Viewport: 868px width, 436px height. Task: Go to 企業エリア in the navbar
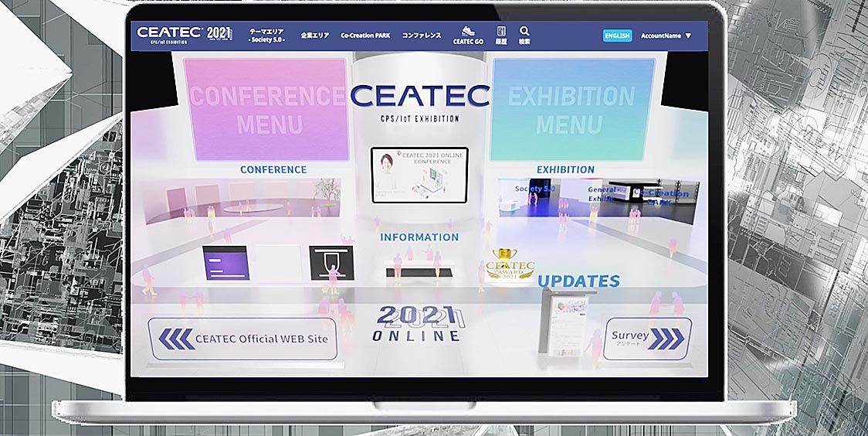click(x=315, y=36)
